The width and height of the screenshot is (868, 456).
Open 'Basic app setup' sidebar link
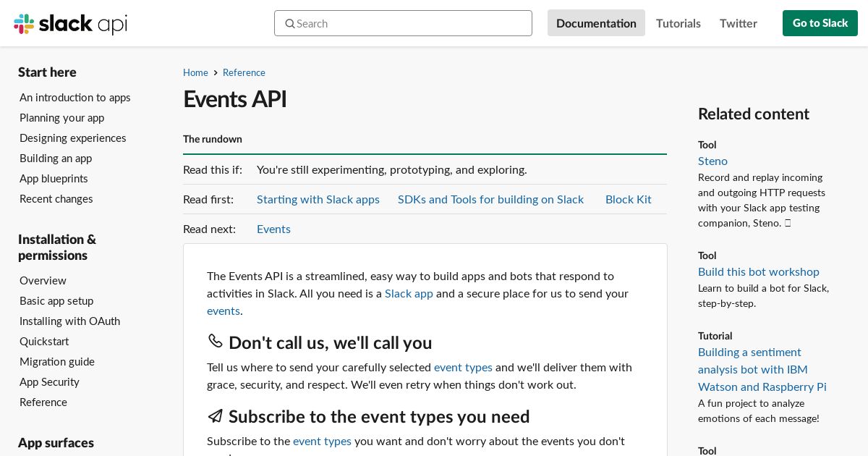(x=56, y=300)
